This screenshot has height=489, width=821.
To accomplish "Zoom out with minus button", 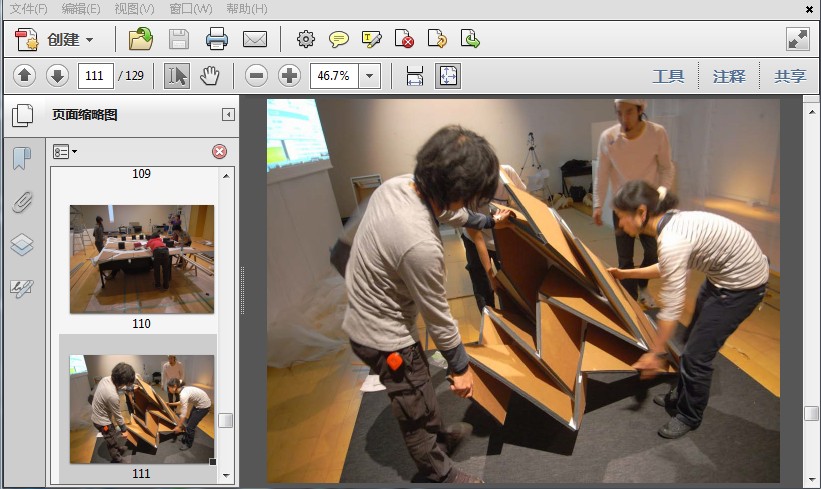I will tap(257, 76).
